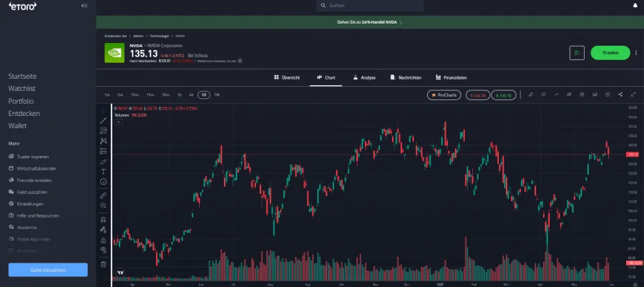Open Wallet in sidebar
Image resolution: width=644 pixels, height=287 pixels.
point(17,126)
